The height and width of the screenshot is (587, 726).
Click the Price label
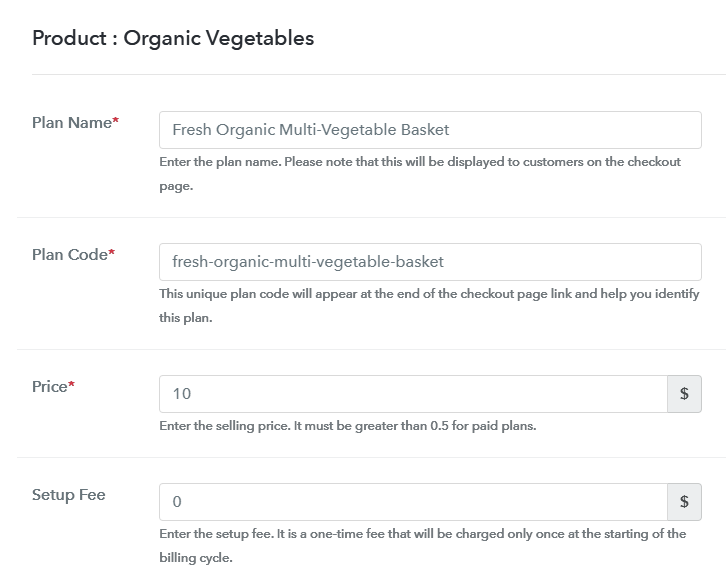coord(48,387)
